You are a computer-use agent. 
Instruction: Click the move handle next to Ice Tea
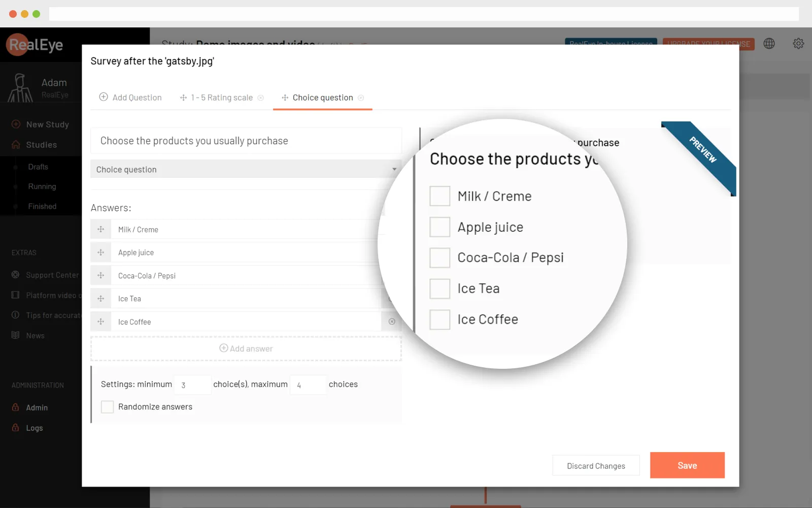point(101,299)
